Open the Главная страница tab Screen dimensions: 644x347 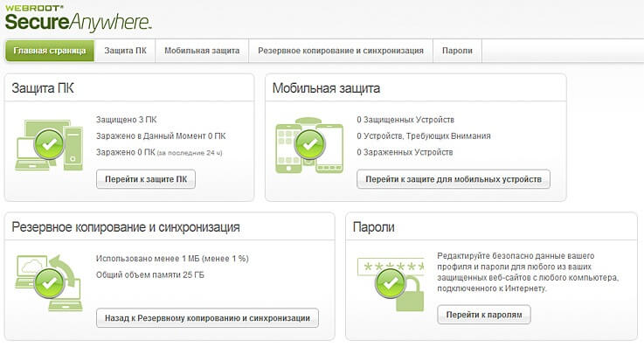(x=50, y=51)
